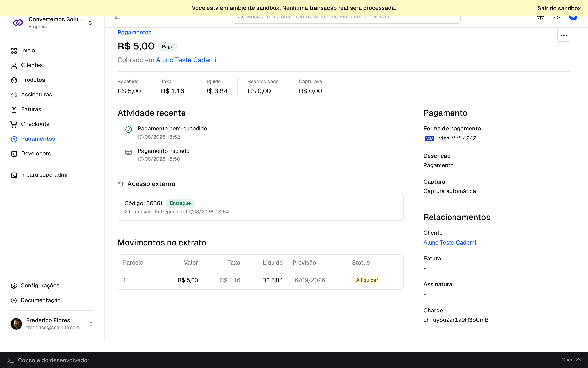Click the Entregue status badge

coord(180,203)
